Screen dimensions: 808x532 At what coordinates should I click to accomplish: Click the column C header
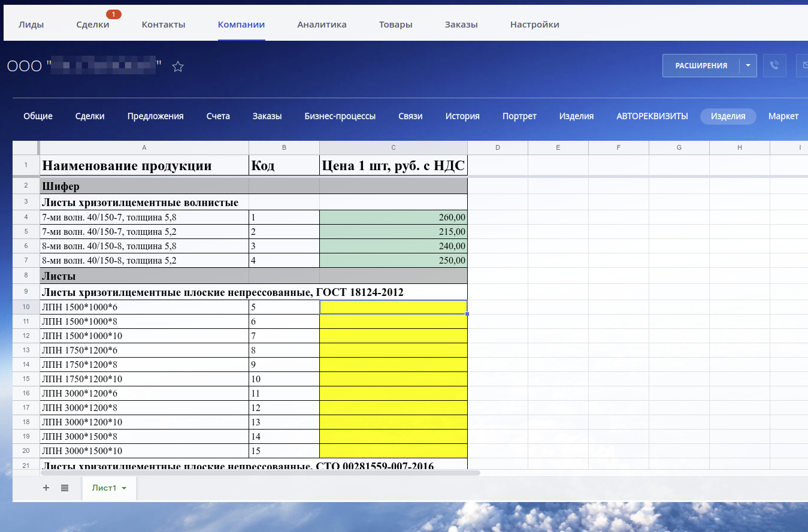click(393, 147)
